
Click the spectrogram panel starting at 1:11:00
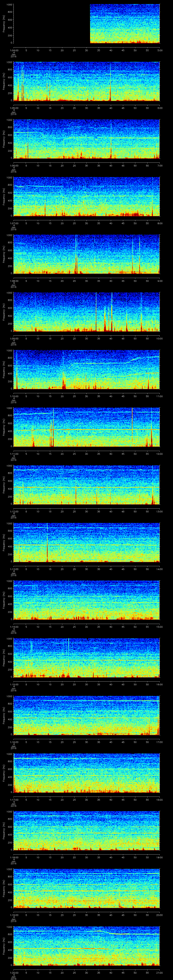[x=87, y=427]
